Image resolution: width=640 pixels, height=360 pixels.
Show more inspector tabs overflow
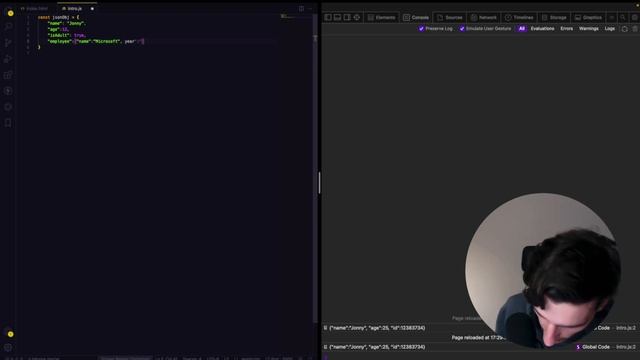tap(611, 18)
